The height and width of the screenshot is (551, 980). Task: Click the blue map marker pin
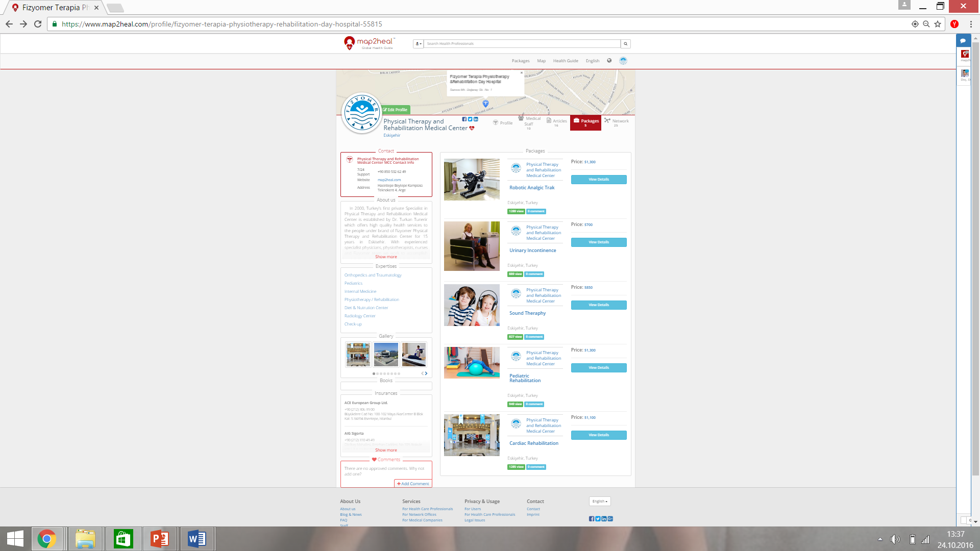coord(485,104)
